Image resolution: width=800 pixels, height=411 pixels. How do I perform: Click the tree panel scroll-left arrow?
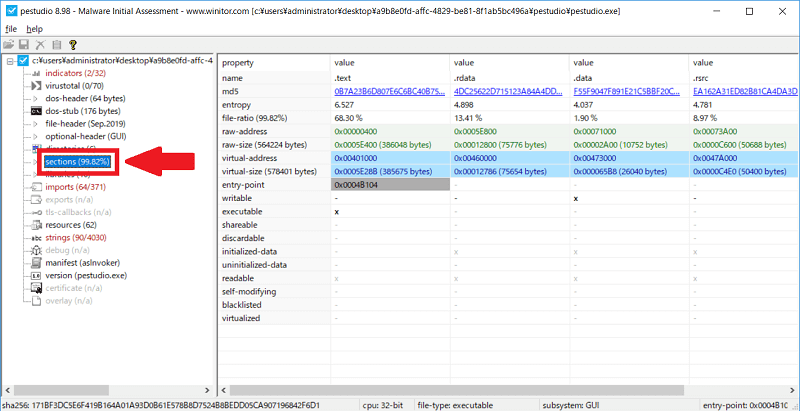[x=7, y=390]
